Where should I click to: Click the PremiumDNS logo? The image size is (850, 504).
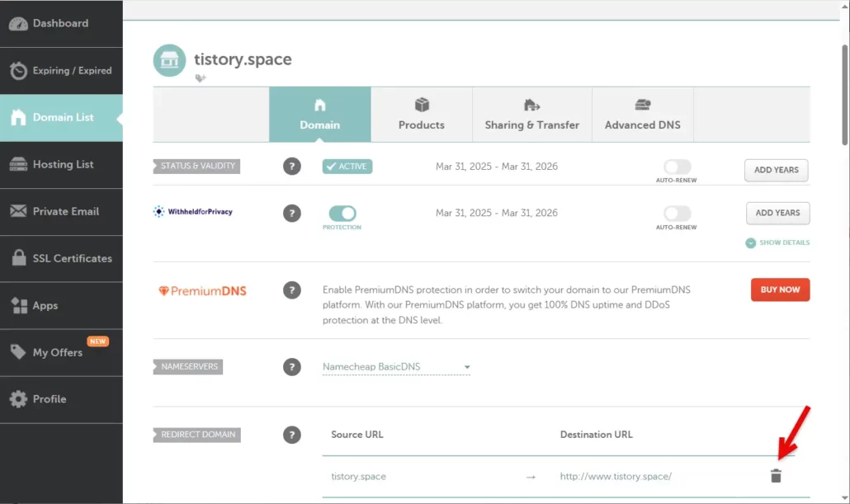pos(202,291)
